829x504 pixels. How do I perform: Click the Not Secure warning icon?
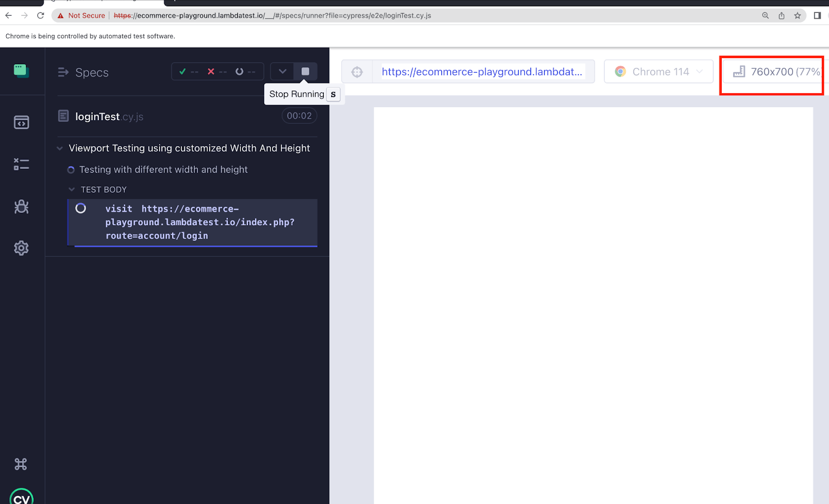61,16
